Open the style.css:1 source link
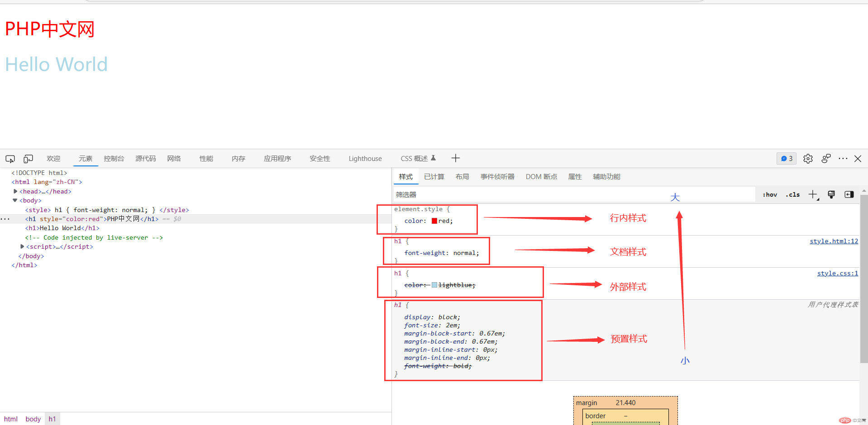Screen dimensions: 868x425 coord(837,274)
